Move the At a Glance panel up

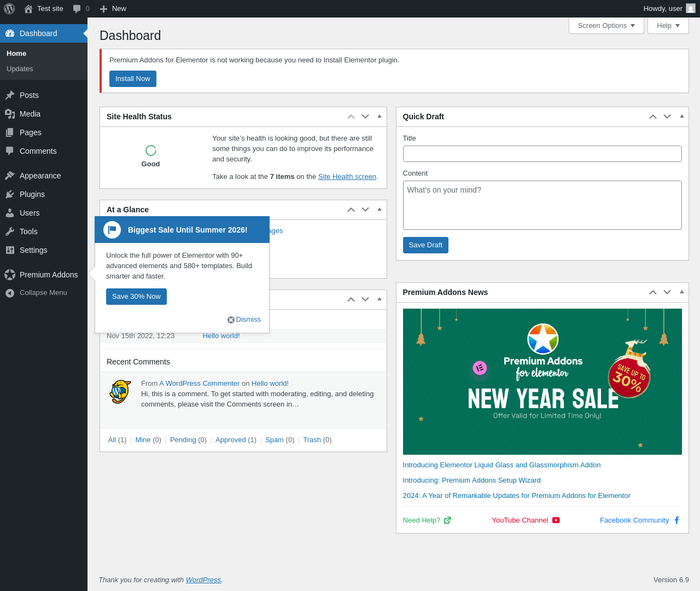[351, 210]
